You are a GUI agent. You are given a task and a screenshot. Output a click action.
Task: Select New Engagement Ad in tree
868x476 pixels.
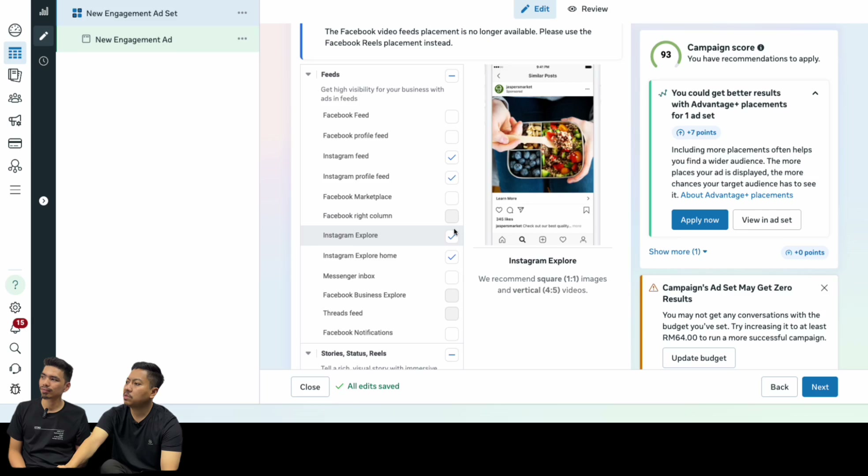(x=133, y=39)
